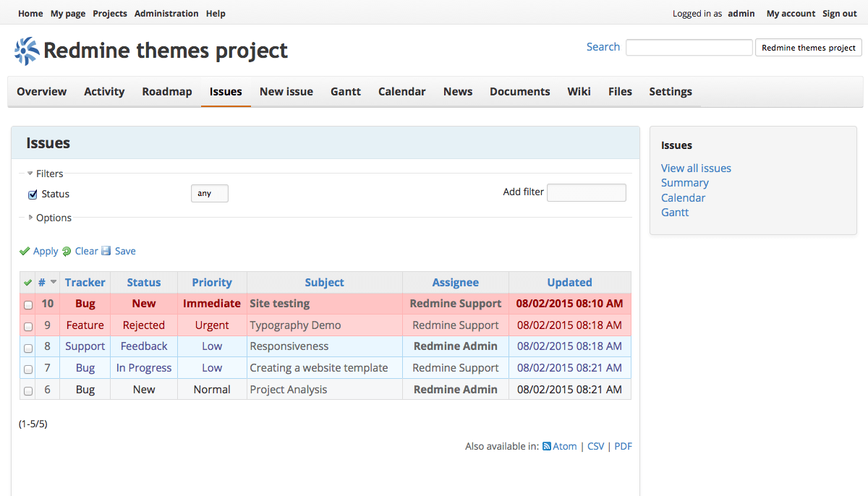Click the Atom feed icon
This screenshot has width=868, height=496.
(x=547, y=447)
